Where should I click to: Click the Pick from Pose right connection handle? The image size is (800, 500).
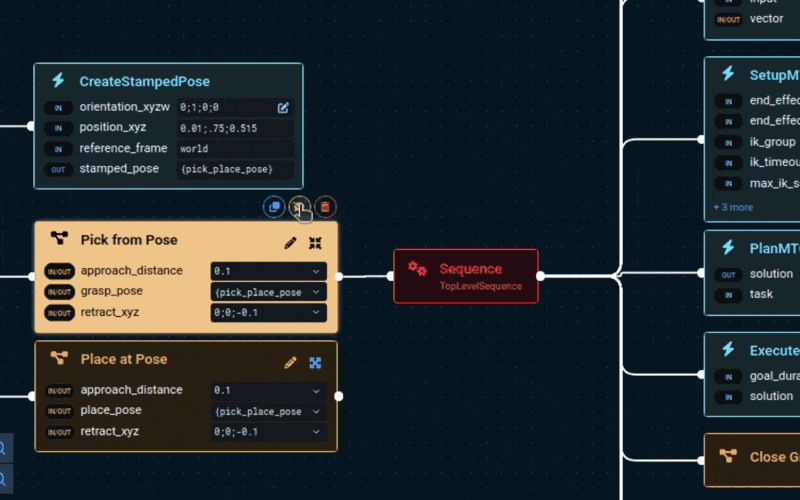tap(339, 276)
